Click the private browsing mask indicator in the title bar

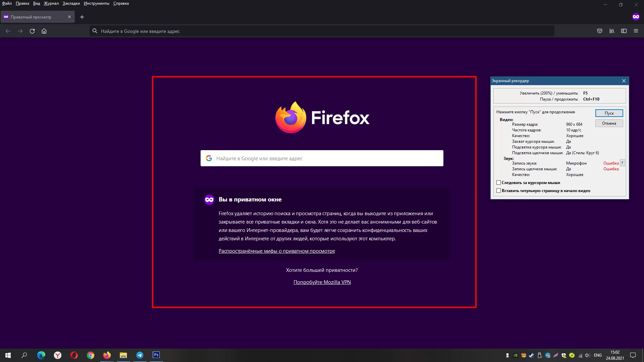tap(636, 17)
